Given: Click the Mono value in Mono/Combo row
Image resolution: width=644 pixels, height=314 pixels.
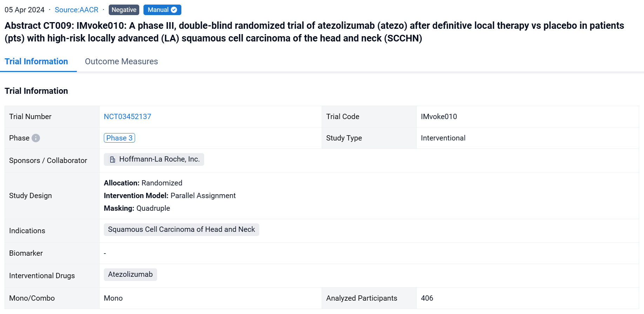Looking at the screenshot, I should 113,298.
